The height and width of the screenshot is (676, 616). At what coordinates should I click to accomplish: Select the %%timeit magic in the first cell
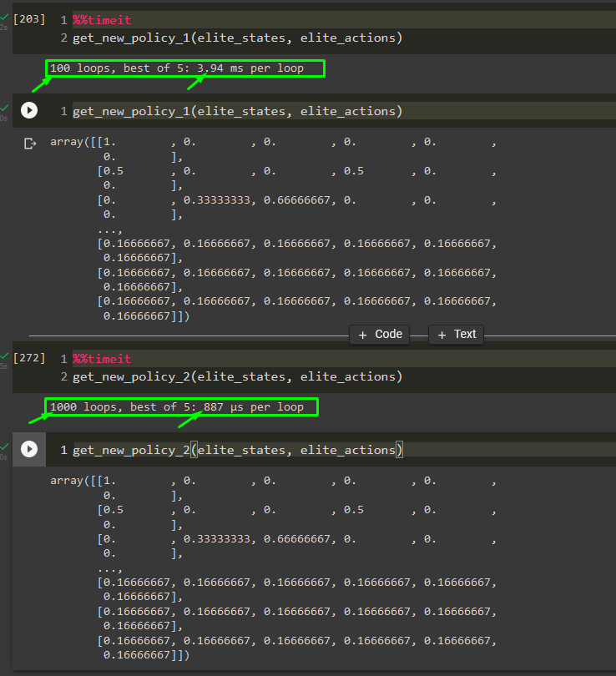[100, 19]
